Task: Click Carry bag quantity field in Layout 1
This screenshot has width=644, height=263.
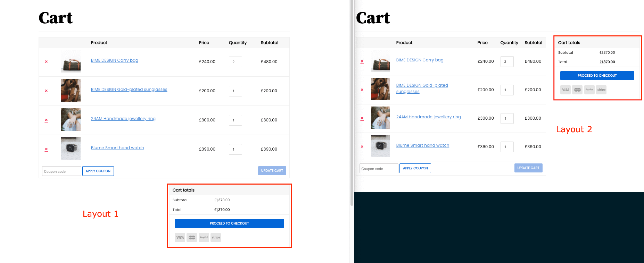Action: pyautogui.click(x=235, y=62)
